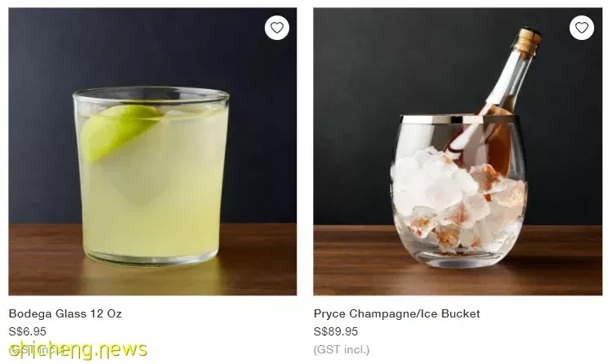Favorite the Bodega Glass with heart icon
This screenshot has width=608, height=364.
point(277,28)
